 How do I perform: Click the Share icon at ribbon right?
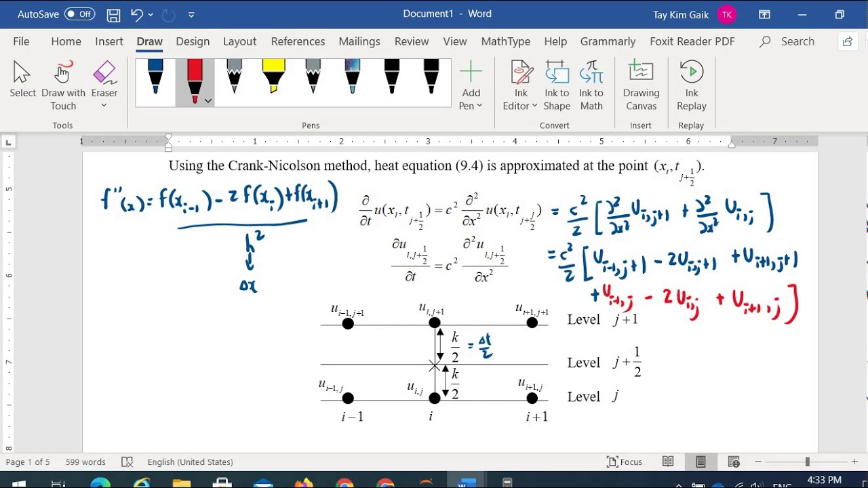coord(847,41)
